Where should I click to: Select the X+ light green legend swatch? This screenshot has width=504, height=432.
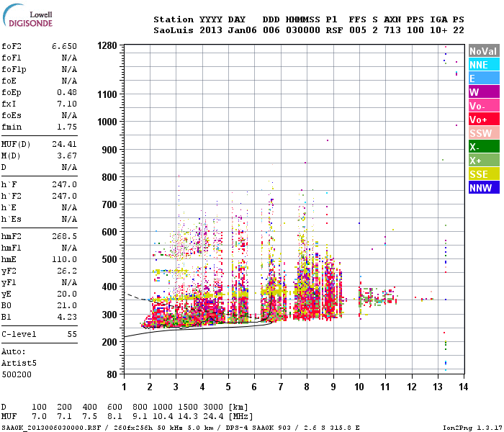pyautogui.click(x=484, y=160)
